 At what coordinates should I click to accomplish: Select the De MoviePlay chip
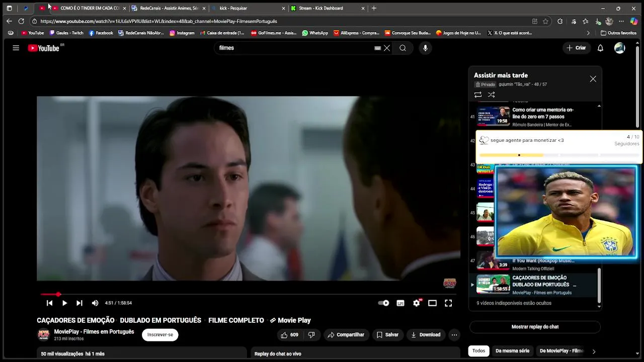click(561, 351)
